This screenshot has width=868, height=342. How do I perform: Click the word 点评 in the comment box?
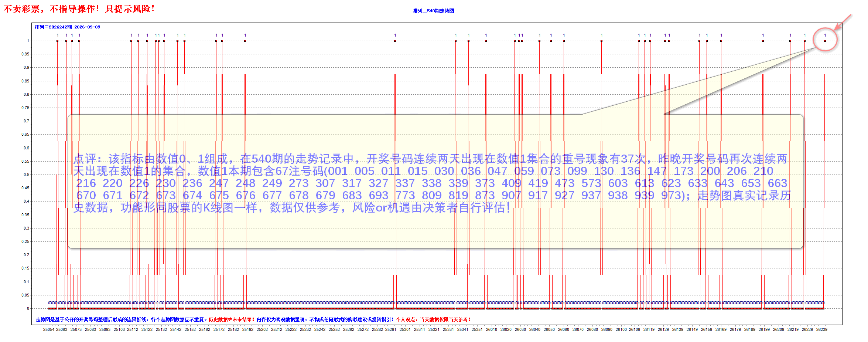[x=85, y=159]
